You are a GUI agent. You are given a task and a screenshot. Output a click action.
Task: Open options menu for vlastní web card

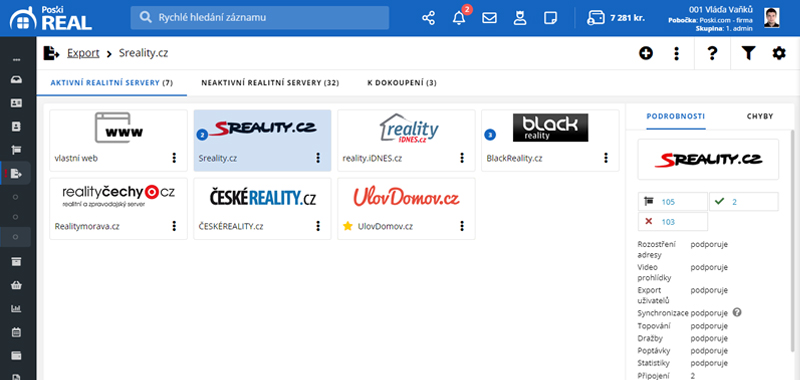(x=174, y=158)
